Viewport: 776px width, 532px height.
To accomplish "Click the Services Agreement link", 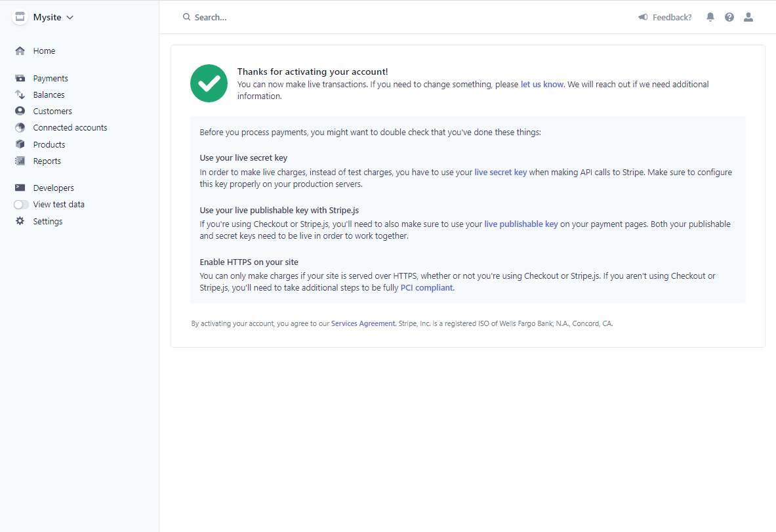I will 363,323.
